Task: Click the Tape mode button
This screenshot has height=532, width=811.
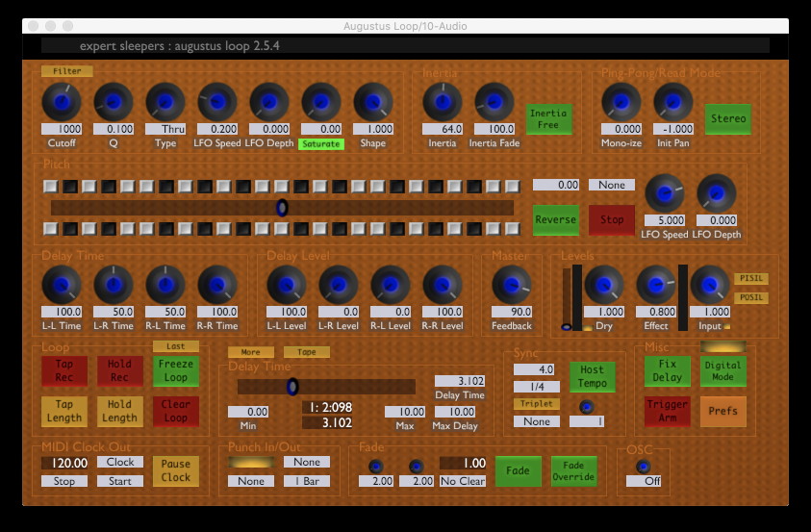Action: [x=307, y=352]
